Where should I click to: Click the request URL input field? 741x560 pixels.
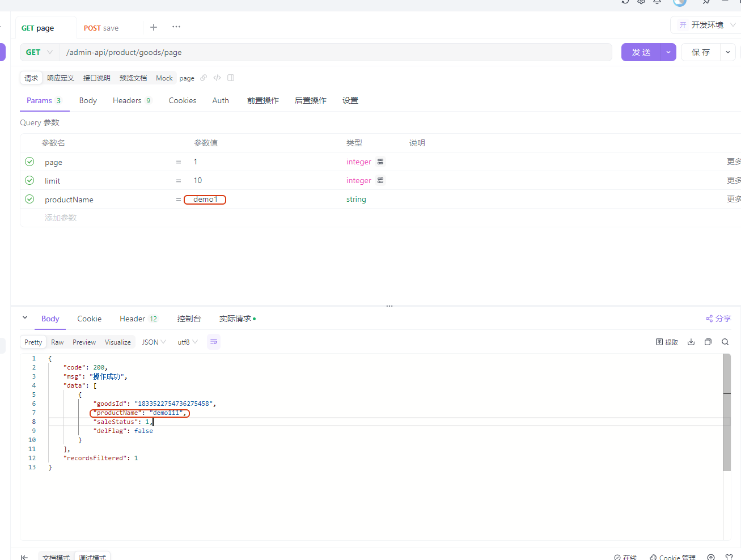tap(336, 52)
